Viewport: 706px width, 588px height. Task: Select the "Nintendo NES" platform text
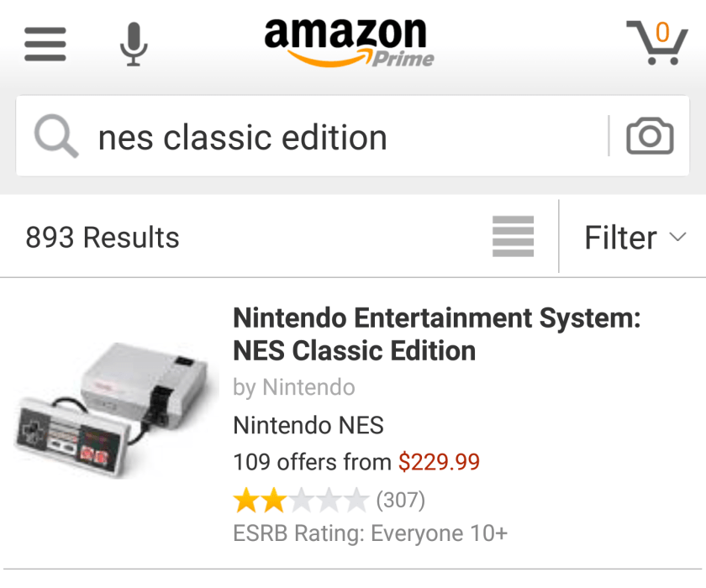pyautogui.click(x=308, y=425)
